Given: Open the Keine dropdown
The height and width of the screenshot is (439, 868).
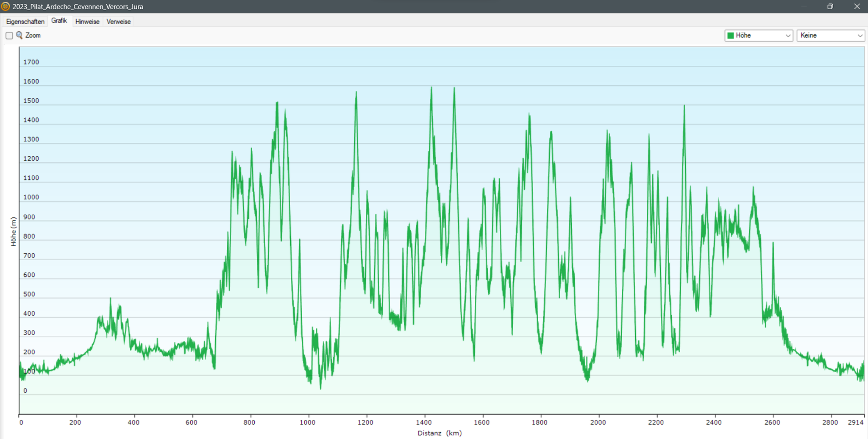Looking at the screenshot, I should point(830,36).
